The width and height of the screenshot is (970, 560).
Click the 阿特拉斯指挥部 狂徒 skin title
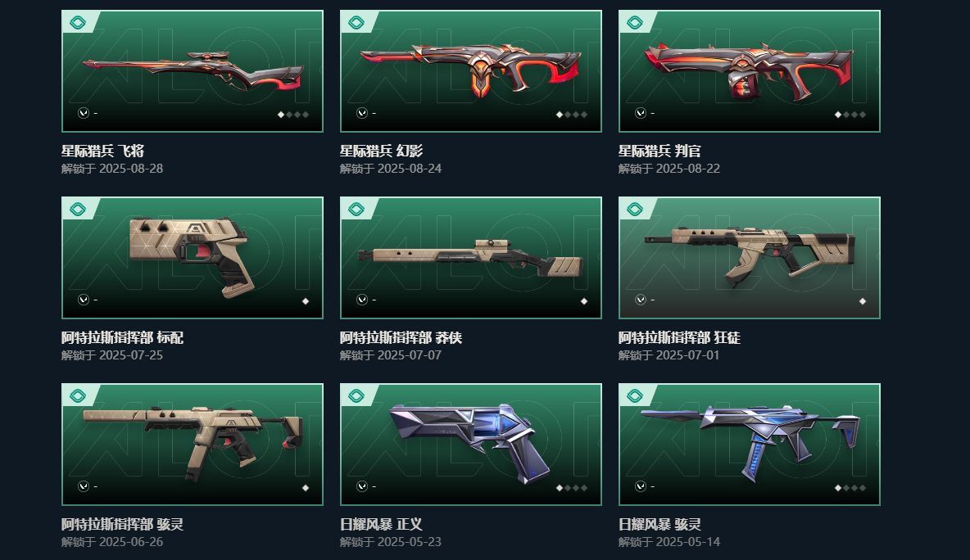point(679,337)
